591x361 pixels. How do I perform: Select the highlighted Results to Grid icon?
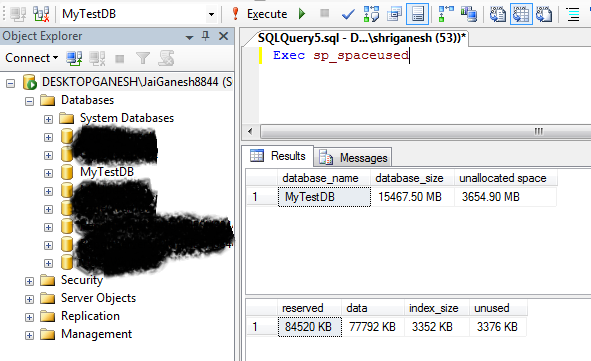[x=521, y=14]
